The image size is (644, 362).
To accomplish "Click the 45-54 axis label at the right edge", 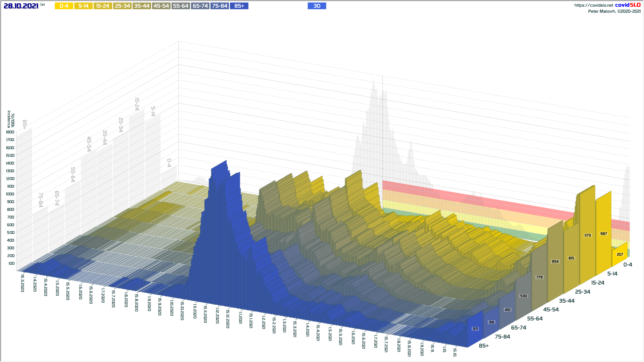I will click(551, 310).
